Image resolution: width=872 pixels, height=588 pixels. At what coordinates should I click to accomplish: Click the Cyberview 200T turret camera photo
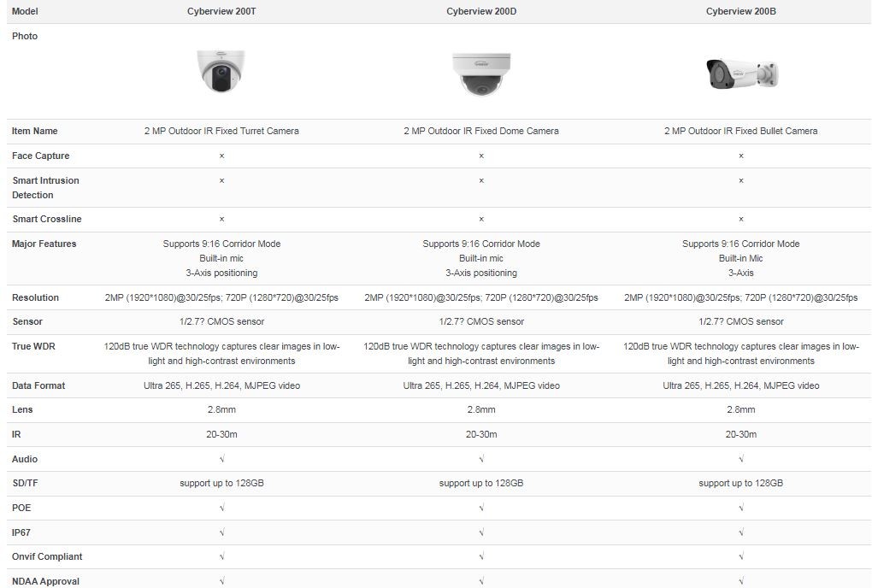click(x=221, y=71)
